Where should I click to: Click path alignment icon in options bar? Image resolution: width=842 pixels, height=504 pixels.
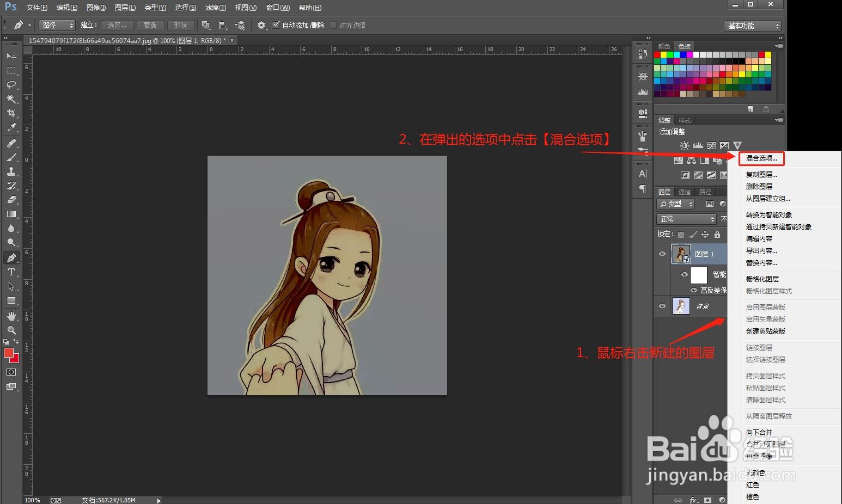click(222, 25)
